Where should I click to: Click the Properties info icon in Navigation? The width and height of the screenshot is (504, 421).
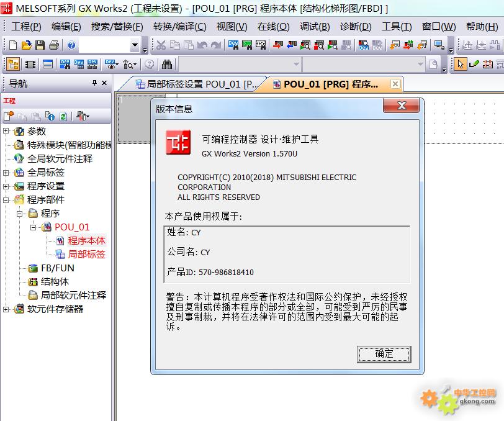coord(50,116)
